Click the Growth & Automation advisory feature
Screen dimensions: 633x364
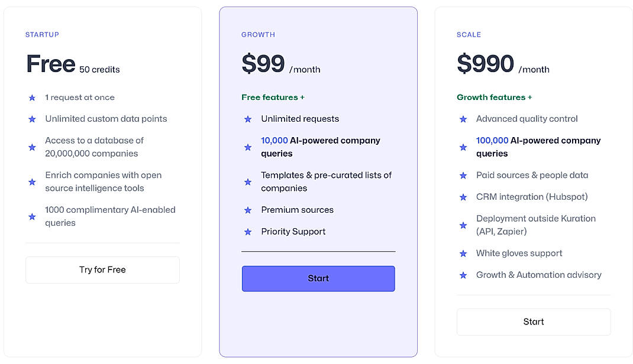click(x=538, y=275)
